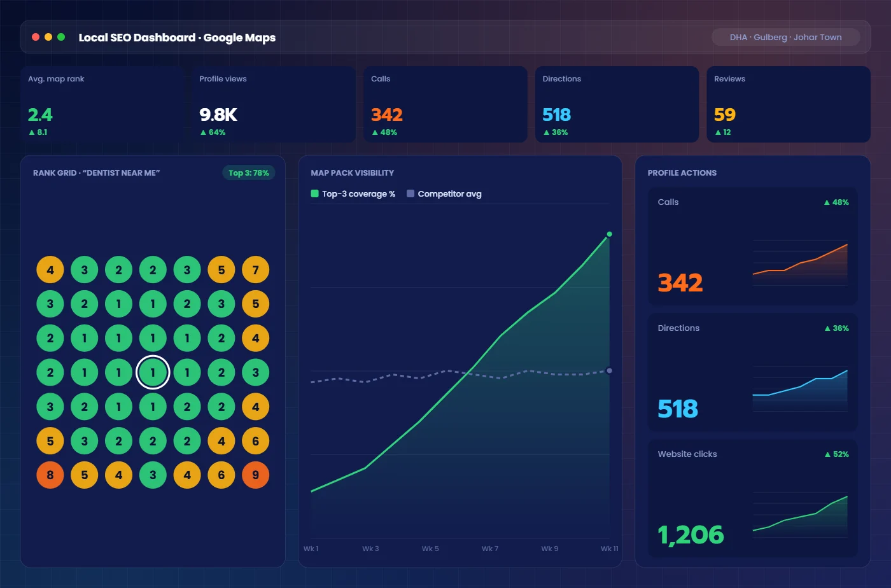Click the Wk 1 axis label

(311, 549)
